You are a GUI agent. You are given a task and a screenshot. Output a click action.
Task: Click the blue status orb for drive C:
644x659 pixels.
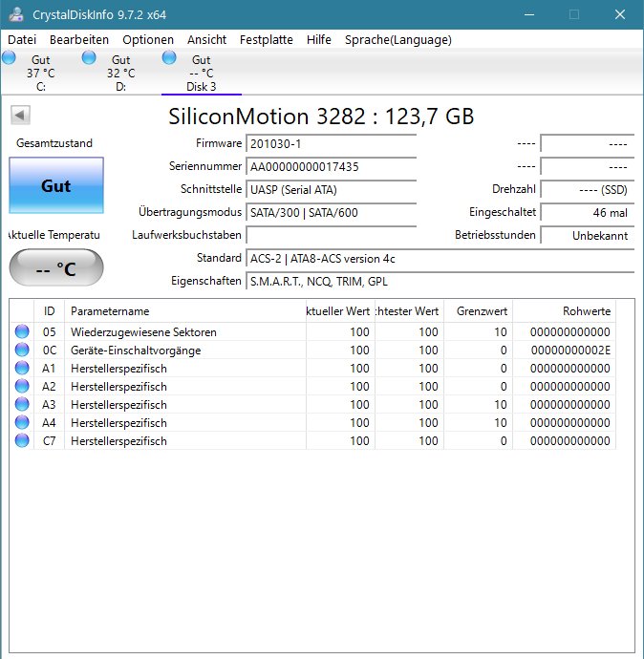pos(9,57)
